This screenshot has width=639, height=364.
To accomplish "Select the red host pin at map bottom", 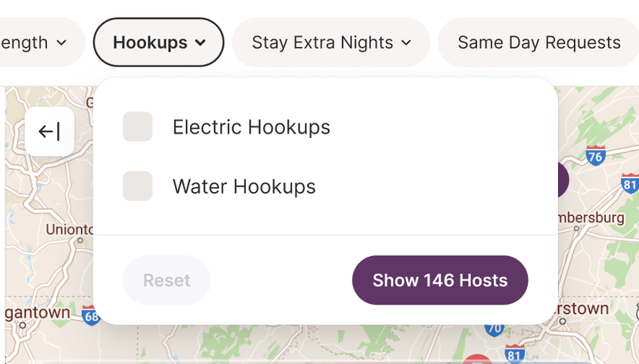I will click(477, 359).
